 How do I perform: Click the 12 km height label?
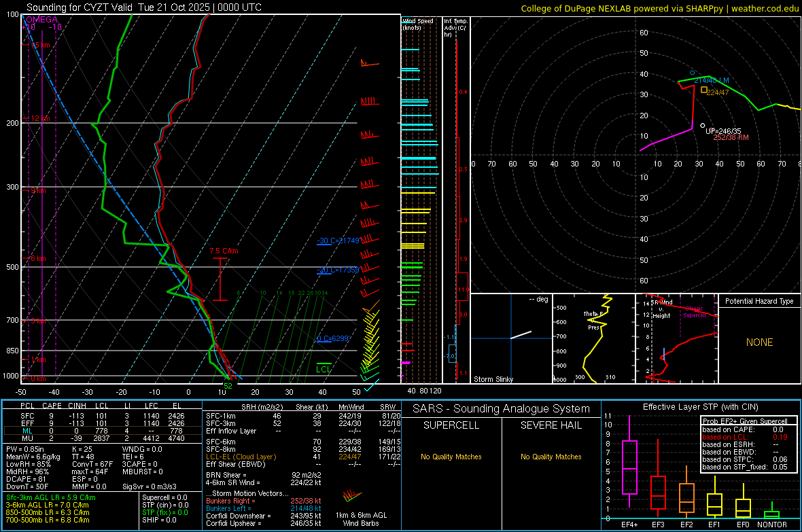tap(40, 118)
